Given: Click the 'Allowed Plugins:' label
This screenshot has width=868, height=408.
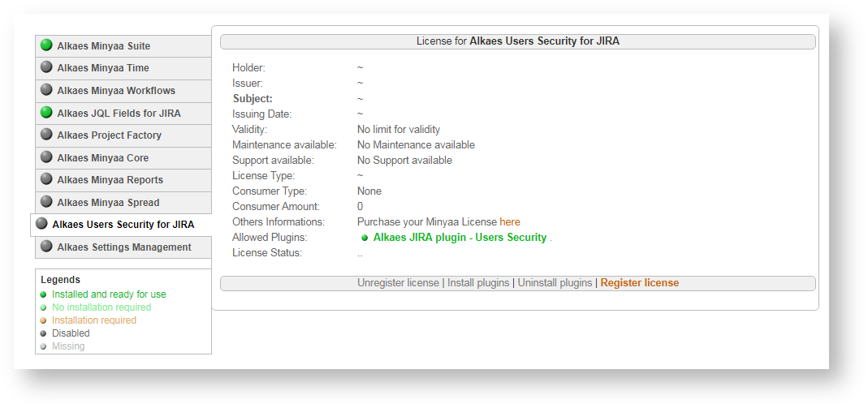Looking at the screenshot, I should tap(270, 238).
